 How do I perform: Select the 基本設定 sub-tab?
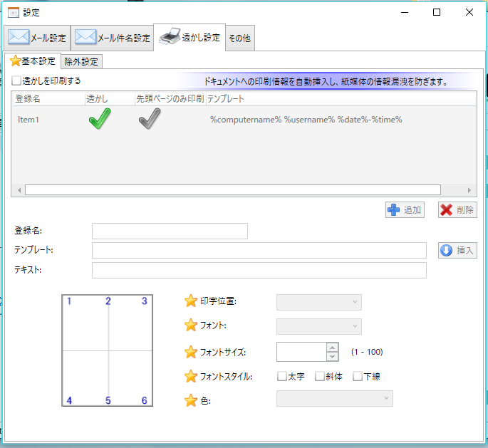pyautogui.click(x=33, y=61)
